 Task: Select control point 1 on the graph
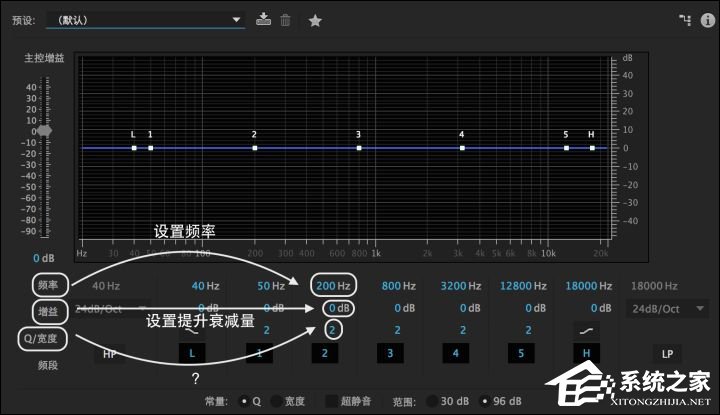tap(151, 148)
